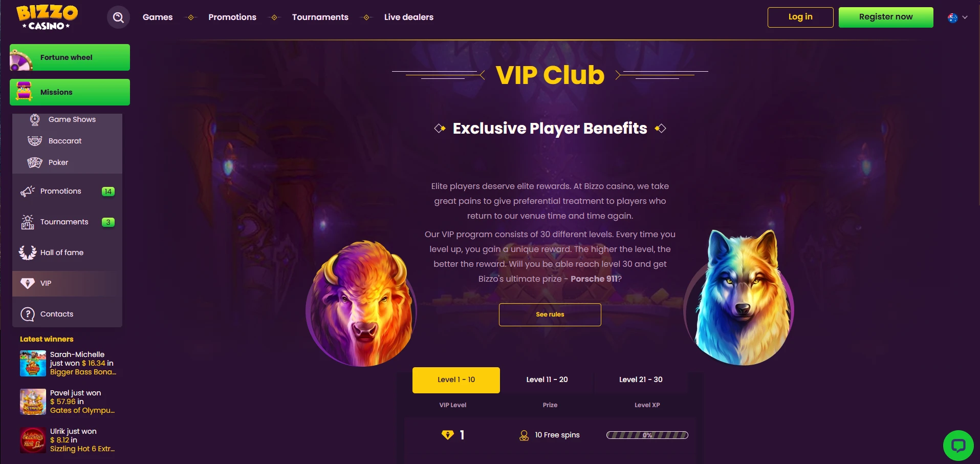Image resolution: width=980 pixels, height=464 pixels.
Task: Click the Register now button
Action: pyautogui.click(x=886, y=17)
